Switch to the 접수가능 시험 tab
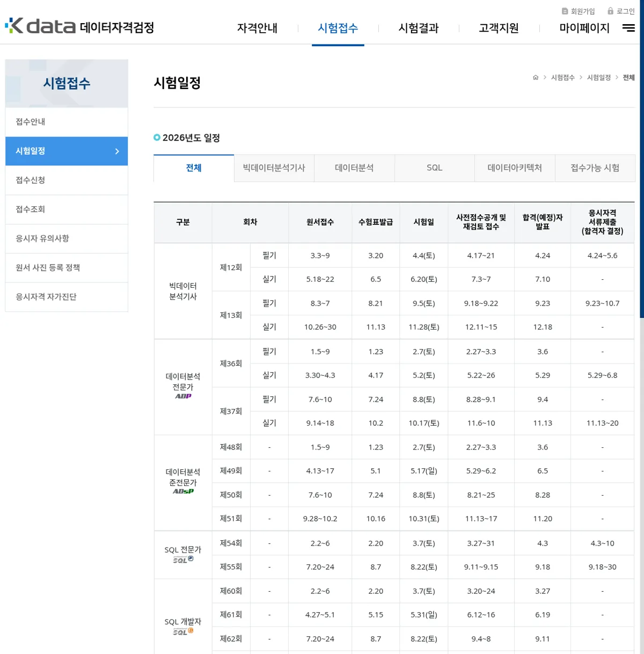 [x=595, y=168]
